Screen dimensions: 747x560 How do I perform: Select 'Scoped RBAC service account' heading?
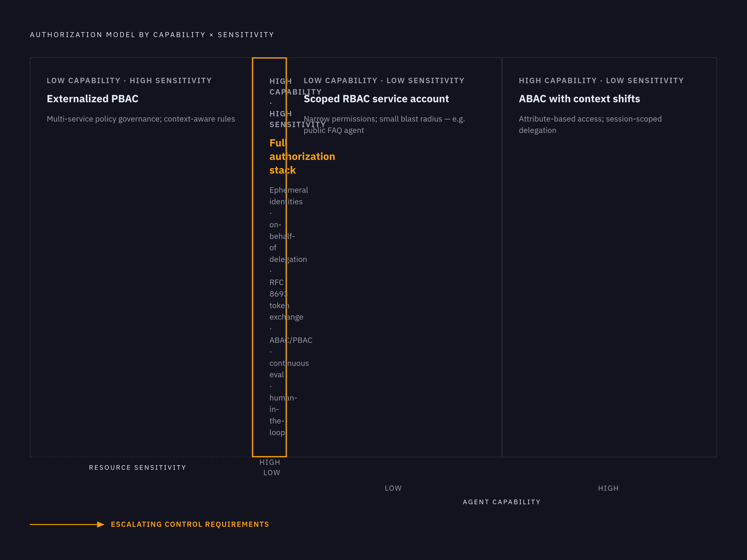click(x=376, y=99)
